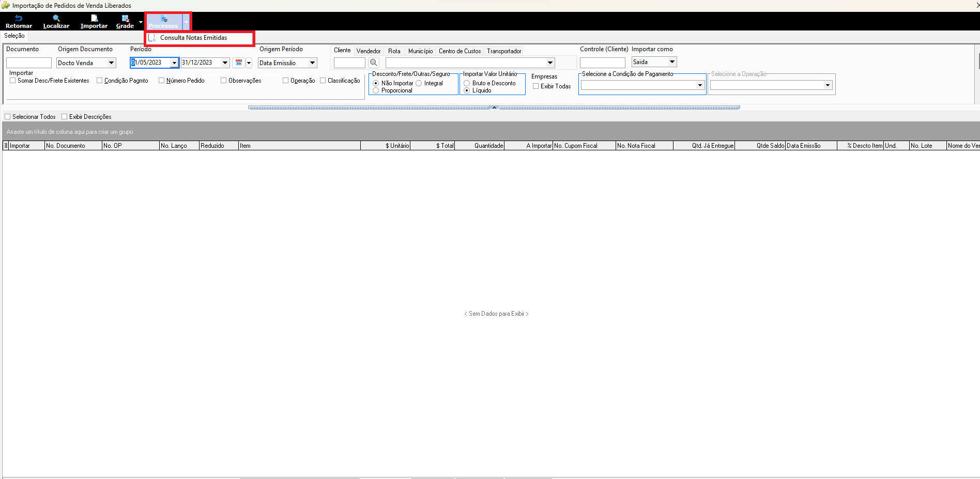Screen dimensions: 980x479
Task: Click the Importar toolbar icon
Action: click(x=94, y=18)
